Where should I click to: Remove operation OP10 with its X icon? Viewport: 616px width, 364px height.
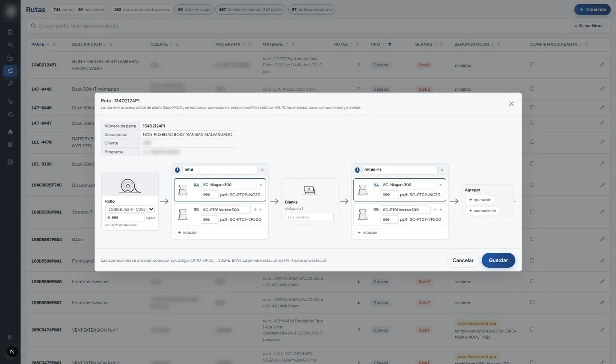(262, 170)
